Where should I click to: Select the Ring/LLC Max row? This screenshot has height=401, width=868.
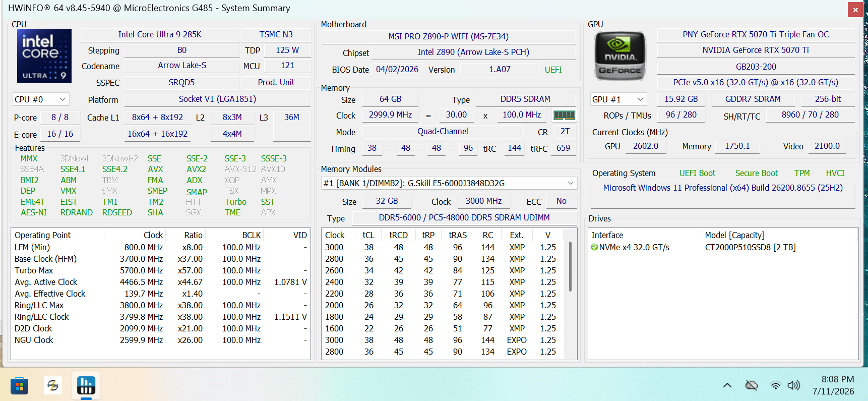[161, 305]
